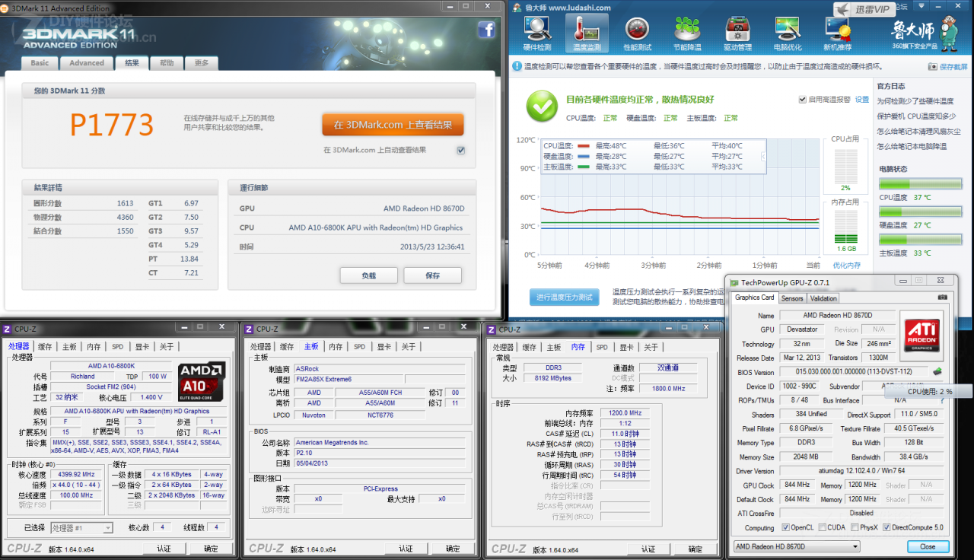Switch to Validation tab in GPU-Z

[x=823, y=298]
